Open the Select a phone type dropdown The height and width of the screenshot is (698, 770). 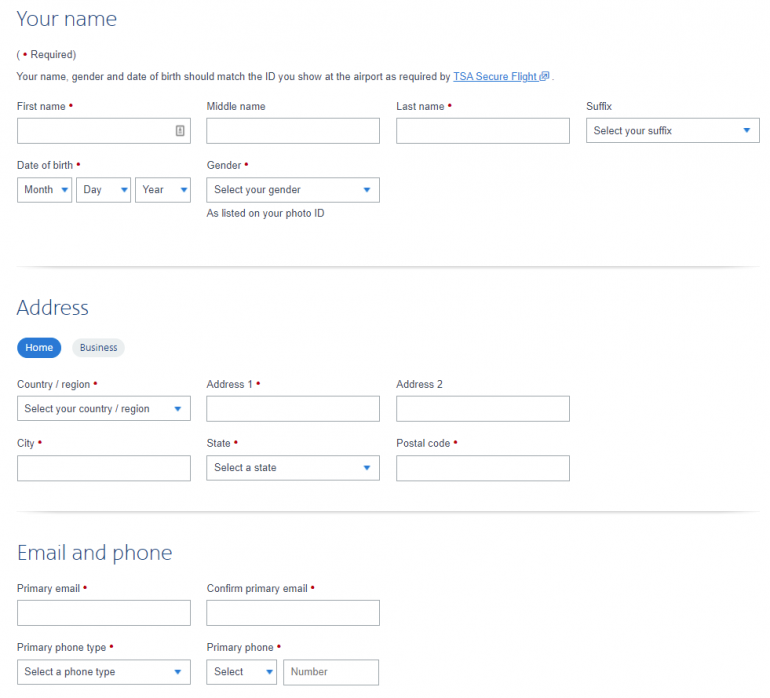103,672
